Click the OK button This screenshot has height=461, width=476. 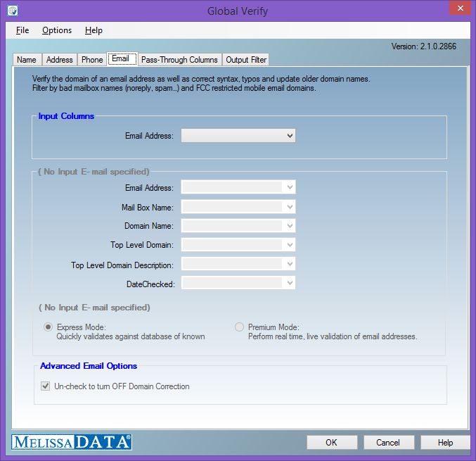click(x=332, y=443)
